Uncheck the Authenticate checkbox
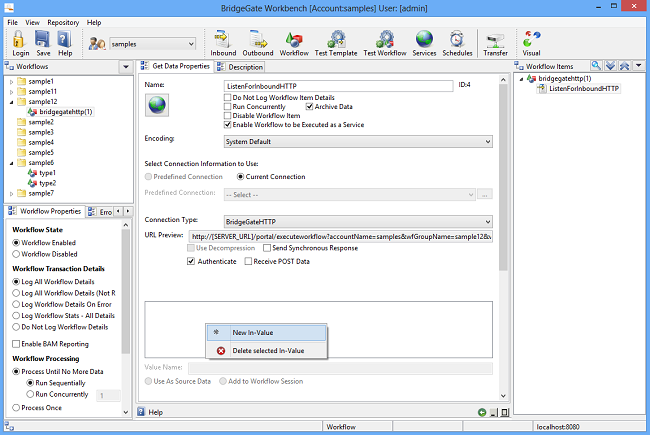Viewport: 650px width, 435px height. coord(192,261)
